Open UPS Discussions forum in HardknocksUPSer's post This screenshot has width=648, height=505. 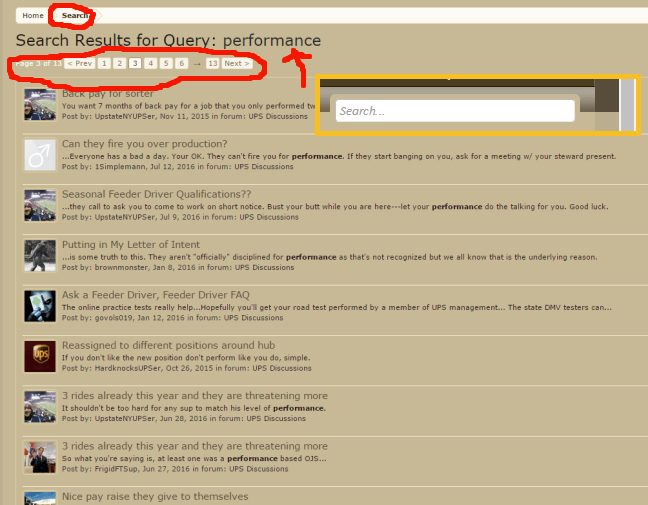[282, 369]
